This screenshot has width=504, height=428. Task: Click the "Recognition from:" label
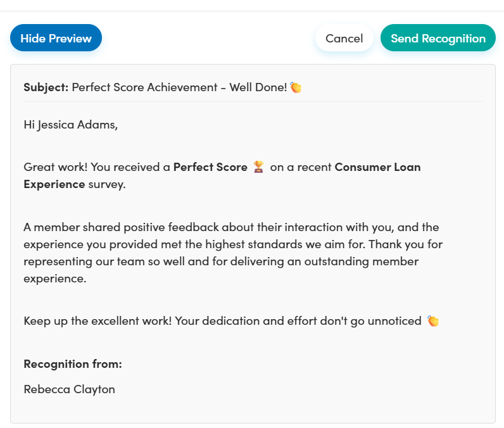tap(72, 364)
